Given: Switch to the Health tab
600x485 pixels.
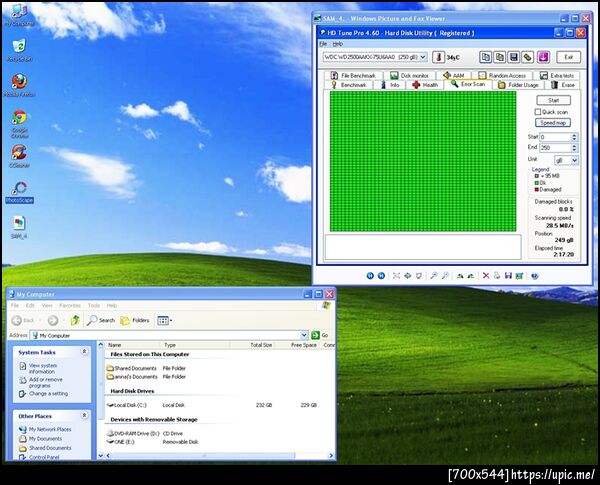Looking at the screenshot, I should pyautogui.click(x=425, y=85).
